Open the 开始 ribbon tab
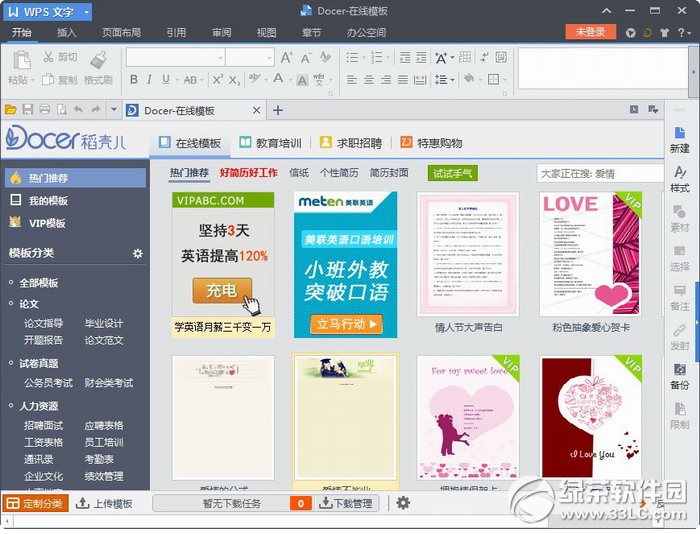Viewport: 700px width, 534px height. click(22, 32)
